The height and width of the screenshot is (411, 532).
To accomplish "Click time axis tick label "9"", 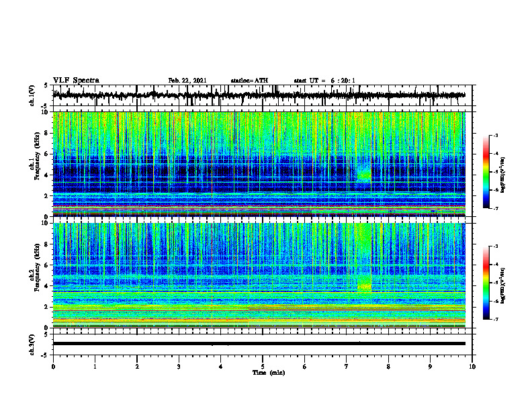I will pos(430,367).
